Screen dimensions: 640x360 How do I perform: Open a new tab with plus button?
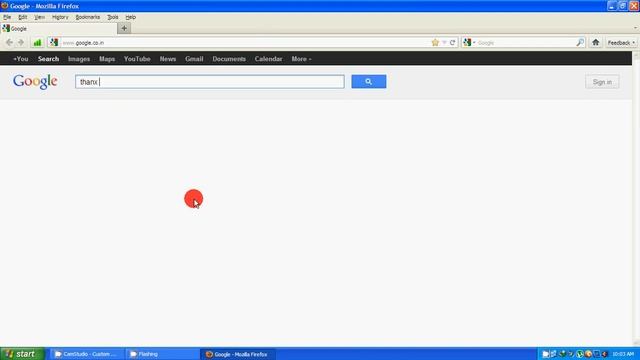[x=124, y=28]
